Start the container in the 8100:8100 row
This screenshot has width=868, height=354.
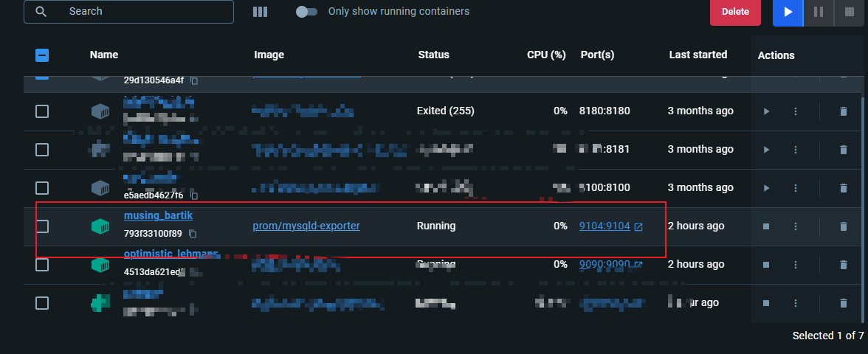click(766, 188)
